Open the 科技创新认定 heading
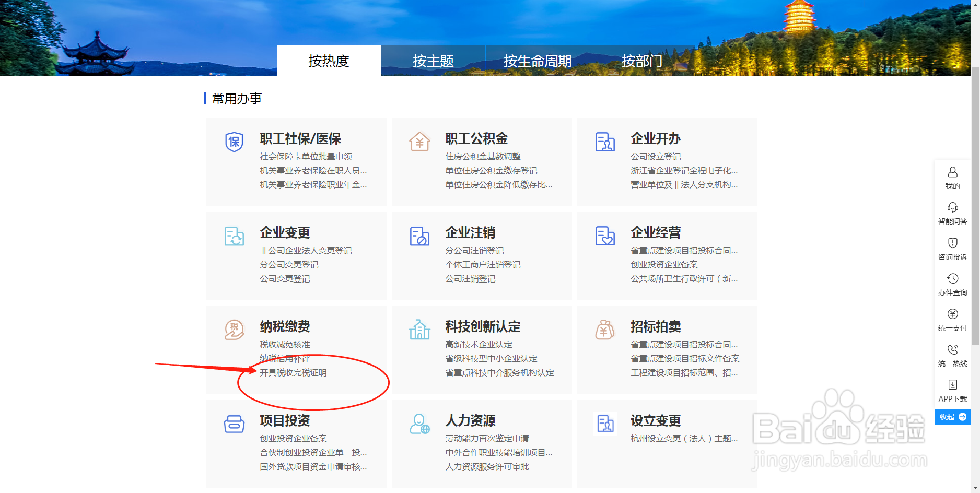This screenshot has width=980, height=493. [483, 327]
